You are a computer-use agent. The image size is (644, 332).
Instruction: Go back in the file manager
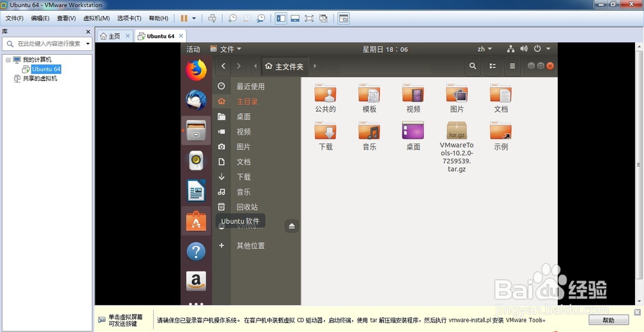[x=223, y=66]
